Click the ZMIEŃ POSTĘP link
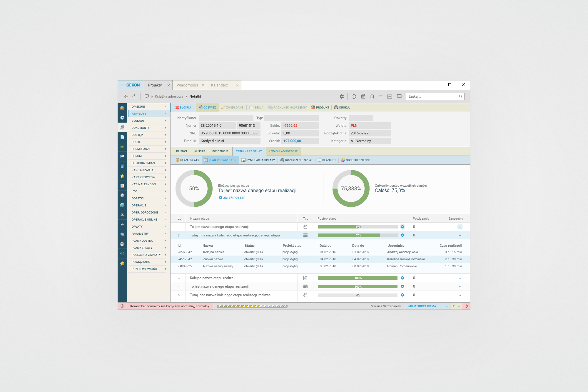Image resolution: width=588 pixels, height=392 pixels. 232,198
